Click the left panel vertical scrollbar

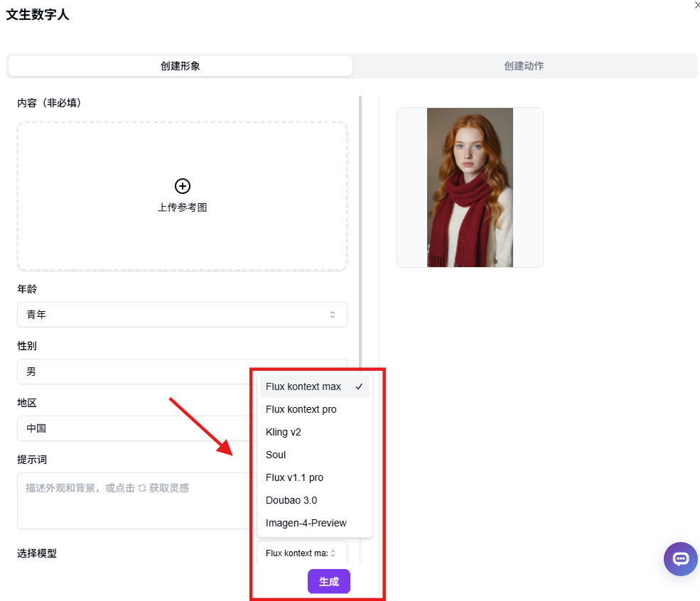(x=360, y=232)
